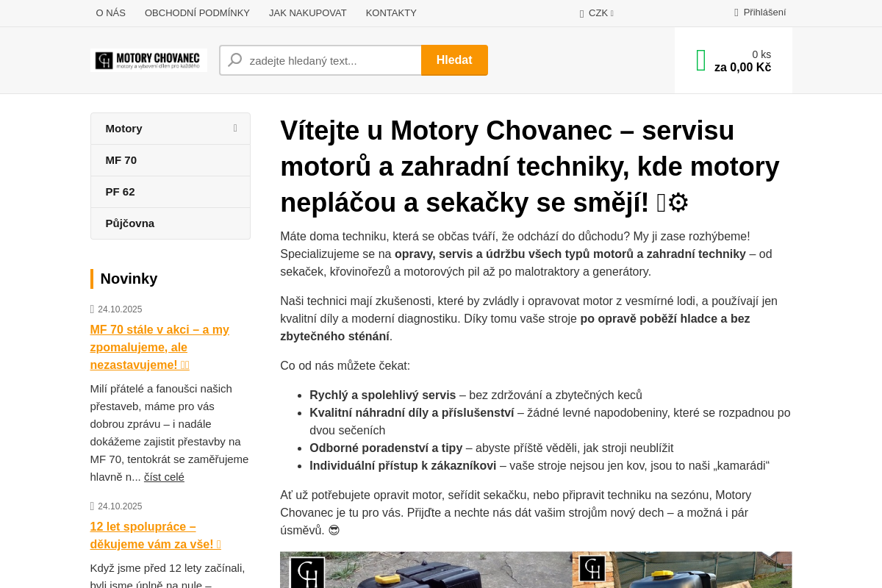Click the magnifying glass search icon

tap(234, 60)
